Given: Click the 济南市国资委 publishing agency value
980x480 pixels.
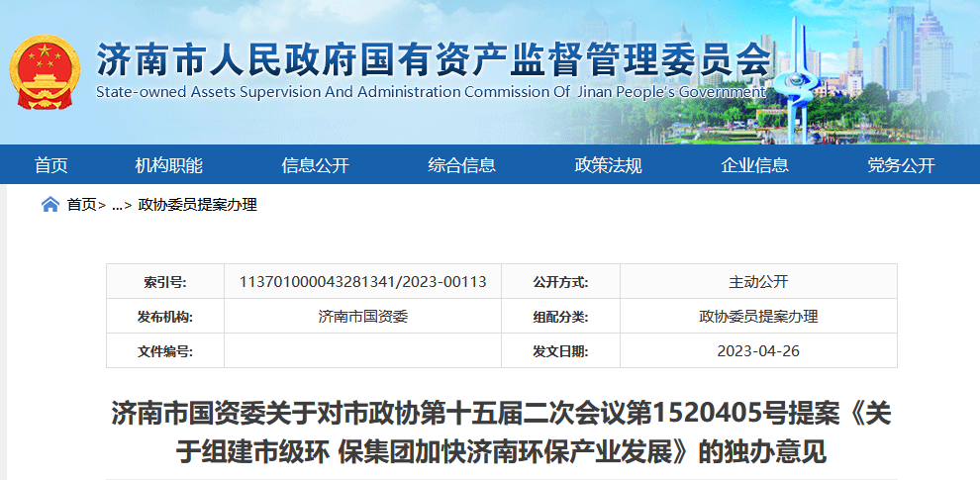Looking at the screenshot, I should [x=362, y=317].
